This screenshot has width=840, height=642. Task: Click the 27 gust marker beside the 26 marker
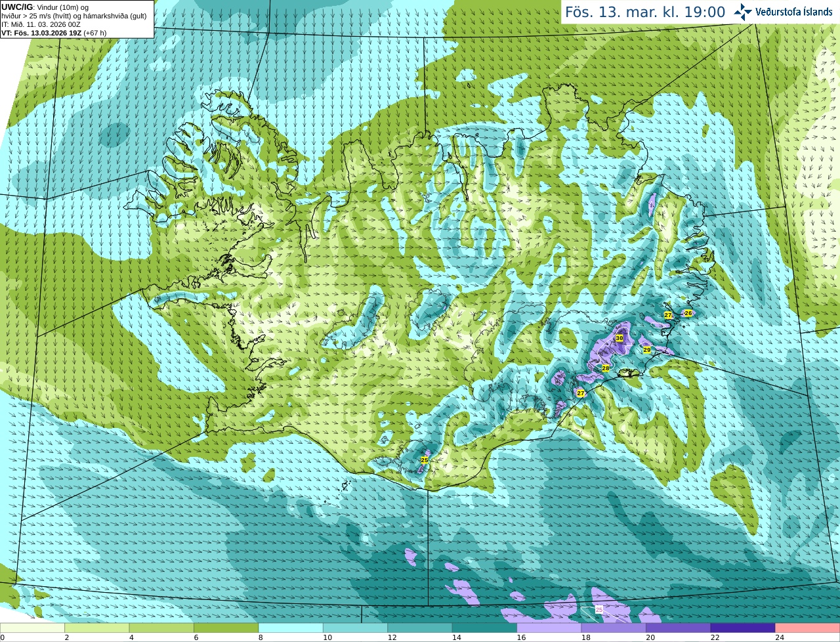(668, 315)
